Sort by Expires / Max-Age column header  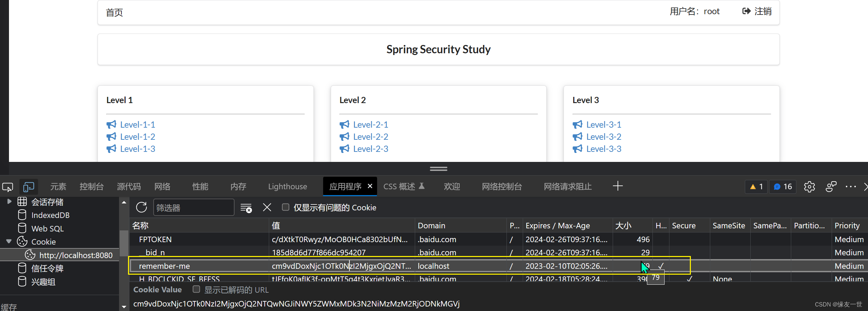pyautogui.click(x=568, y=226)
